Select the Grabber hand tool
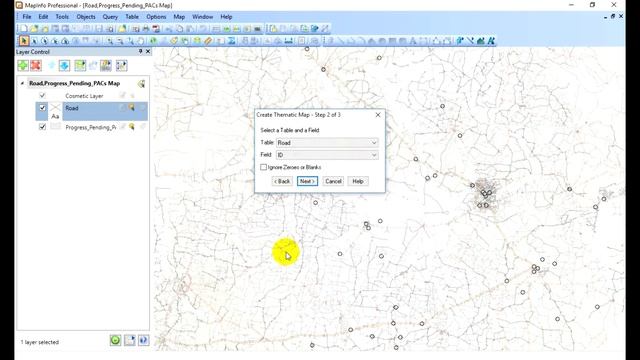Image resolution: width=640 pixels, height=360 pixels. click(140, 41)
